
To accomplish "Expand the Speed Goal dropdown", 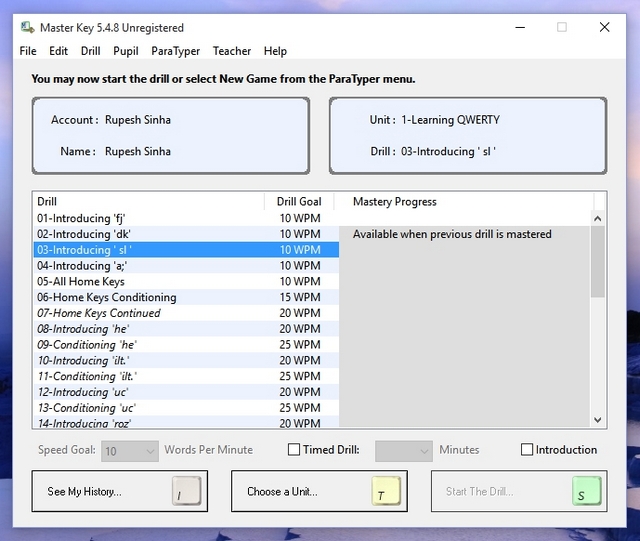I will pos(130,451).
